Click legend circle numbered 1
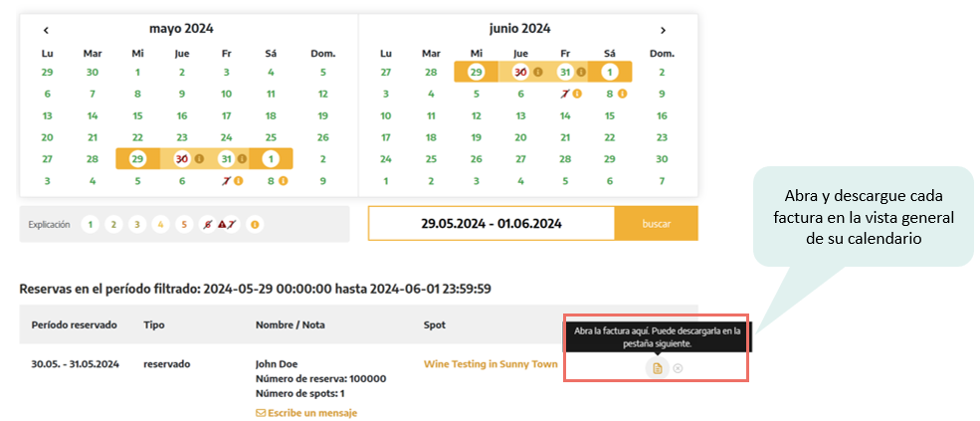Image resolution: width=980 pixels, height=421 pixels. [91, 225]
